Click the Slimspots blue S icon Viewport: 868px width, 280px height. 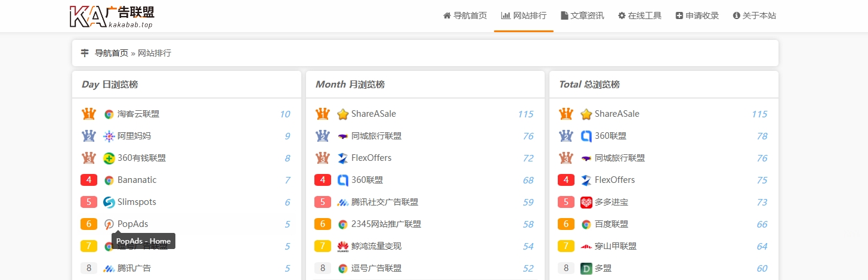pyautogui.click(x=109, y=203)
